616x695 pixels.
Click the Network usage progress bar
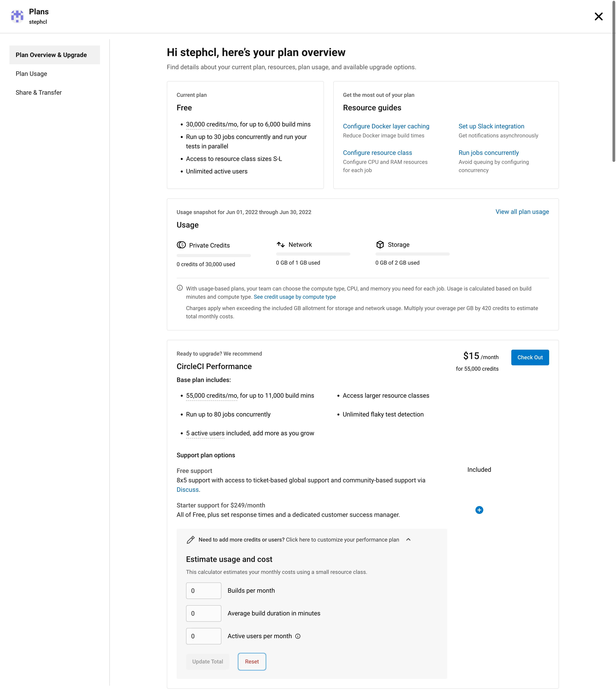(313, 254)
